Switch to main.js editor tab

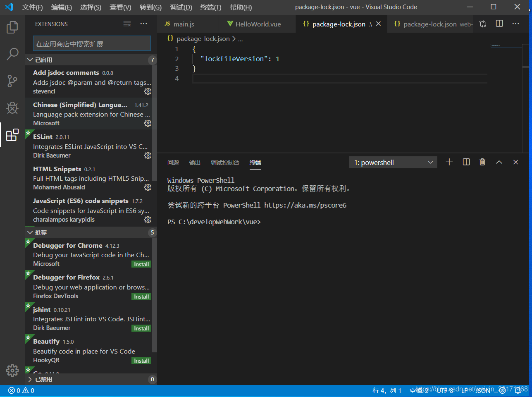coord(188,24)
